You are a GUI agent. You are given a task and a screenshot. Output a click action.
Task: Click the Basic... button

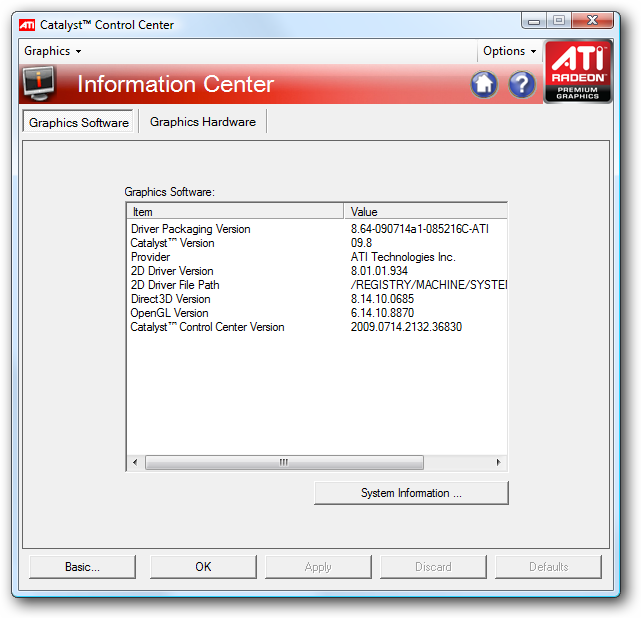(x=82, y=566)
